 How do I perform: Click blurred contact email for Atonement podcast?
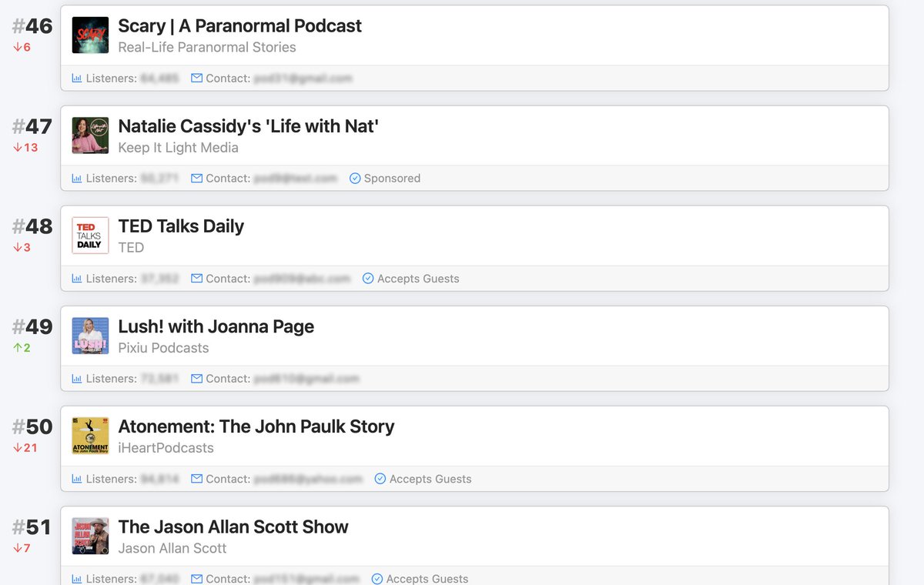pos(308,478)
